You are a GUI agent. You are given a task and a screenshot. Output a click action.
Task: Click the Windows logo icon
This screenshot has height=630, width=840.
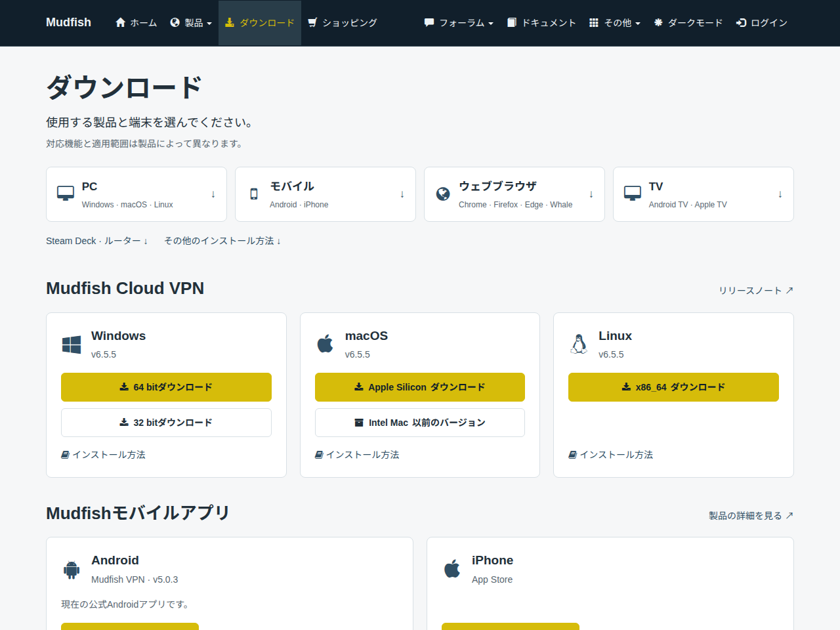point(72,345)
